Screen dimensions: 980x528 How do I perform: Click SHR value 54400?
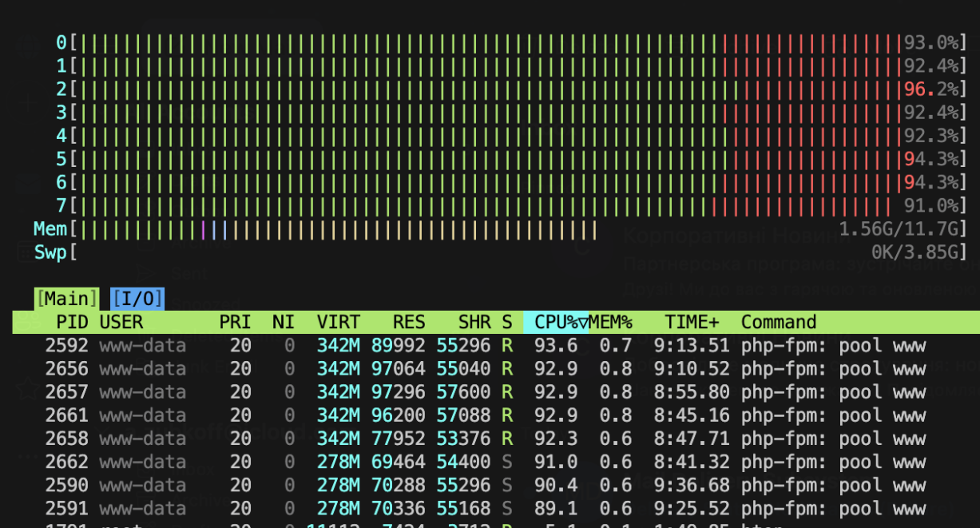pos(463,462)
